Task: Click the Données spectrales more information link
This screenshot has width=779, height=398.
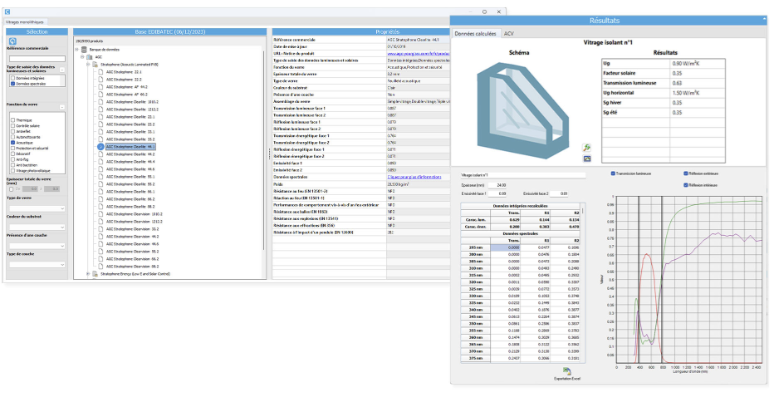Action: tap(414, 177)
